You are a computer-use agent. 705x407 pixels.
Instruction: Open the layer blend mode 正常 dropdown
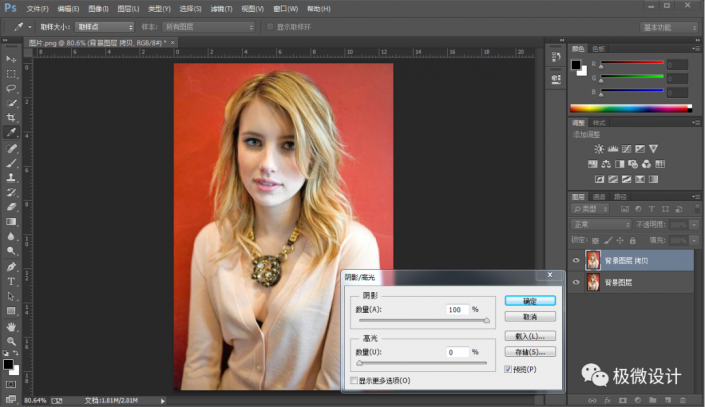click(600, 226)
